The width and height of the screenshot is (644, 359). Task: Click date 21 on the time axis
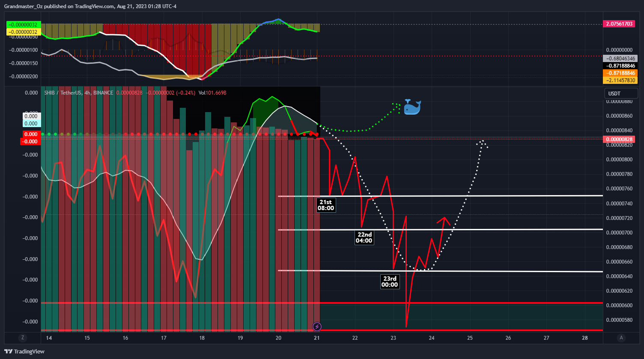coord(317,338)
